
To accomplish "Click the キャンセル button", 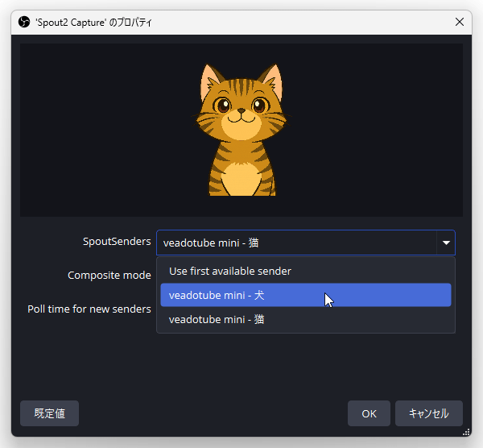I will [x=429, y=413].
